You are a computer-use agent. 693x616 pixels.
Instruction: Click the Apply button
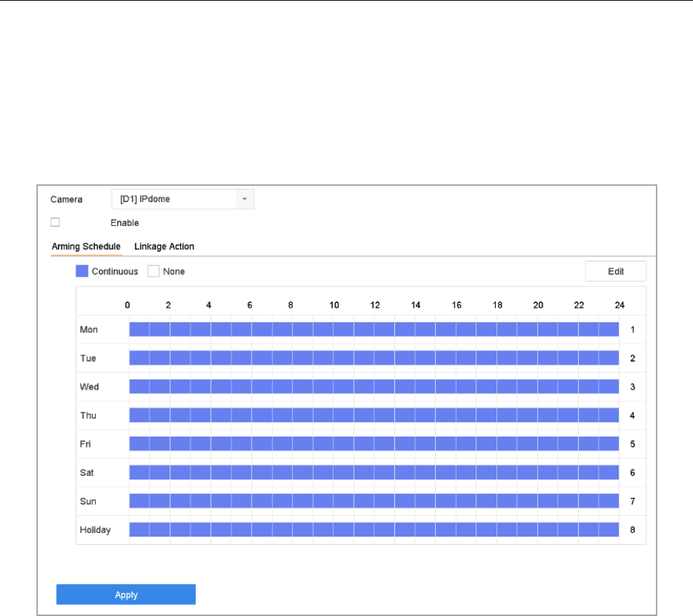click(126, 595)
